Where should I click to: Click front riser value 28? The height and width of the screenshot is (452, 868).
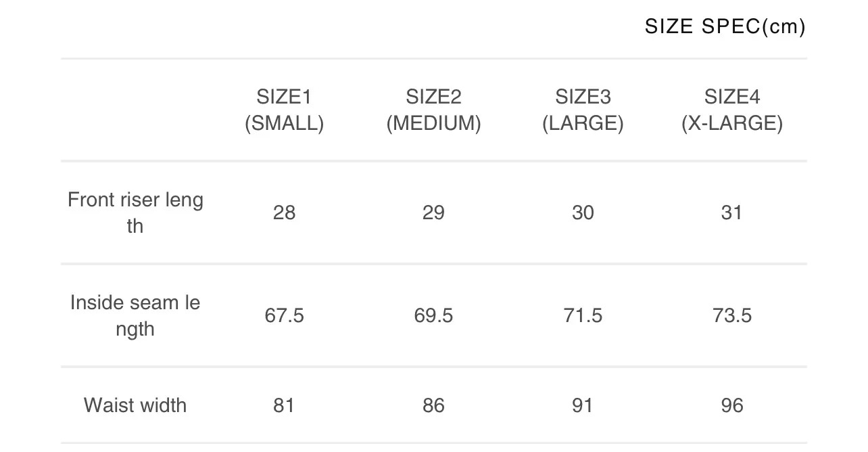tap(284, 212)
